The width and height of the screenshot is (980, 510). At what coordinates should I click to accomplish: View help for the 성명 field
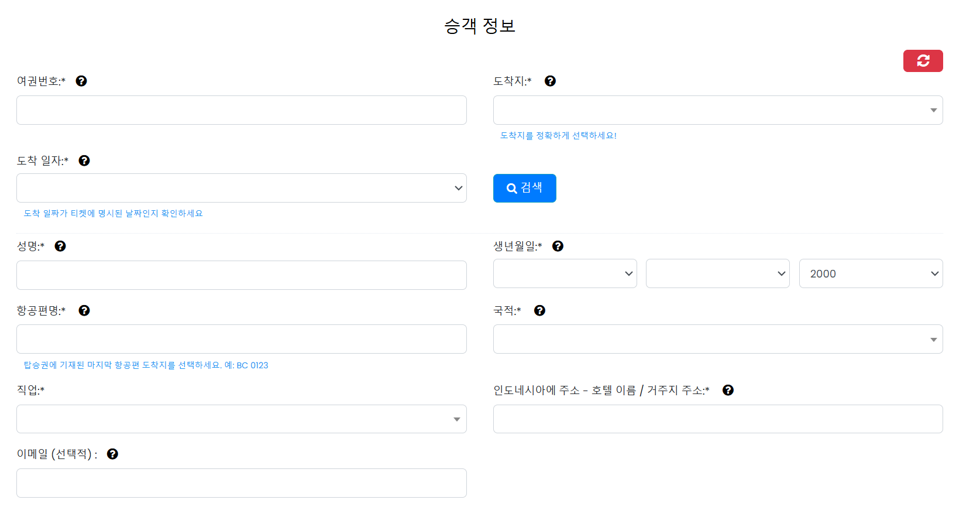point(60,246)
